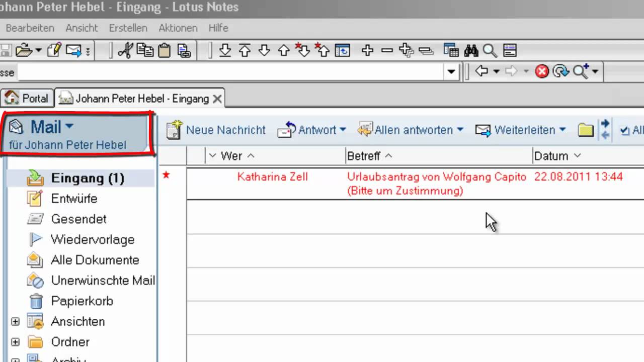Open the address field dropdown arrow
The height and width of the screenshot is (362, 644).
[451, 72]
